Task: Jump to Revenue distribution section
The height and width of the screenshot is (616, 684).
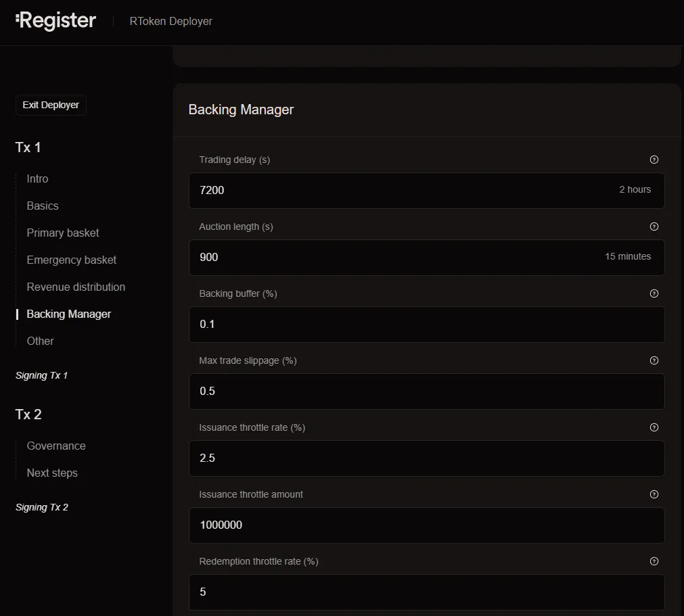Action: pos(76,287)
